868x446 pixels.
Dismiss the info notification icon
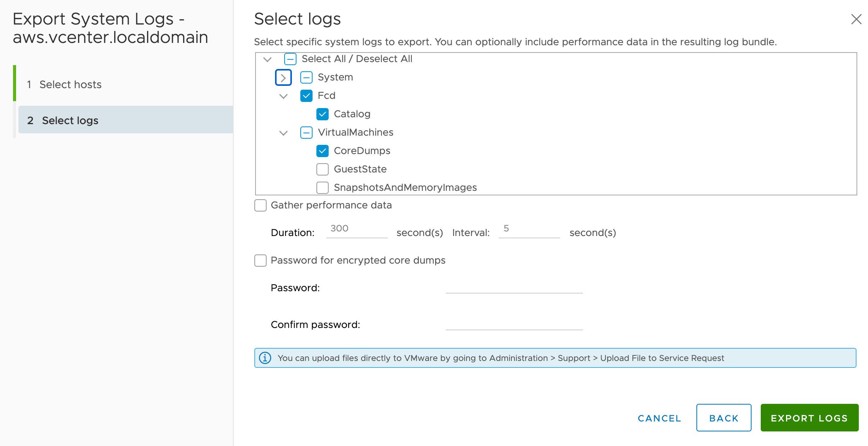pyautogui.click(x=265, y=357)
